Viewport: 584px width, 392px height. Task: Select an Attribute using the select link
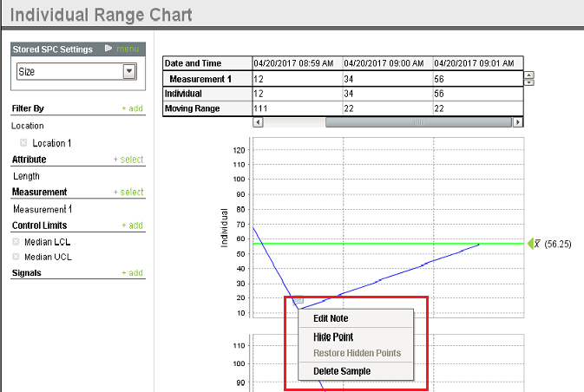[x=128, y=160]
